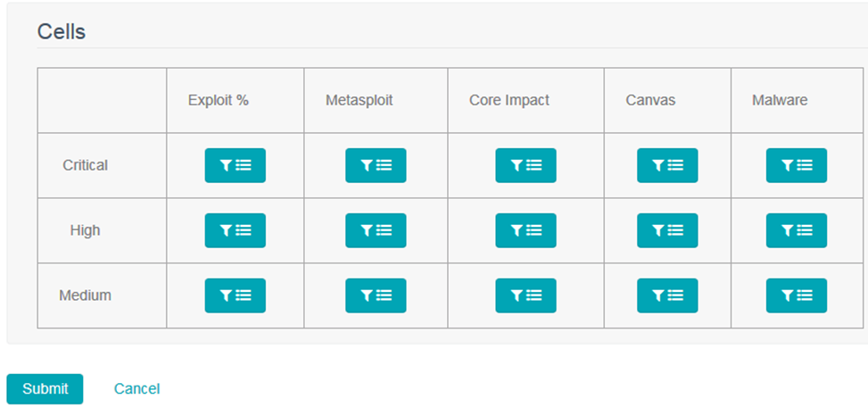868x416 pixels.
Task: Click filter icon for Critical Core Impact
Action: click(x=525, y=165)
